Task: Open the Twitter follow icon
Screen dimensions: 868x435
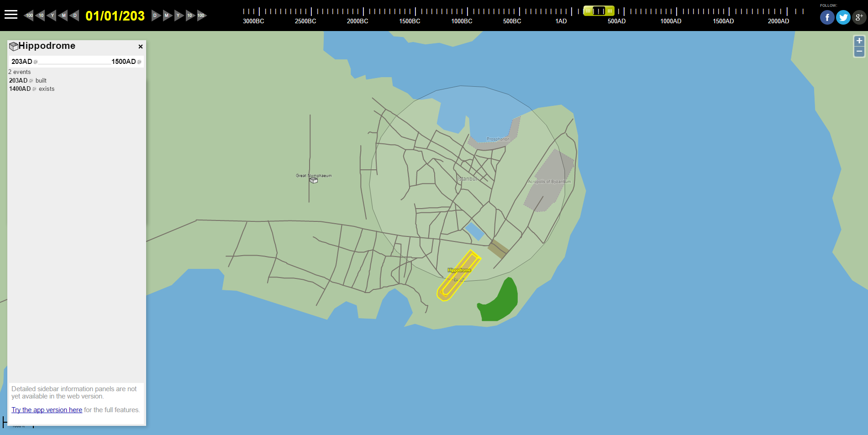Action: 843,17
